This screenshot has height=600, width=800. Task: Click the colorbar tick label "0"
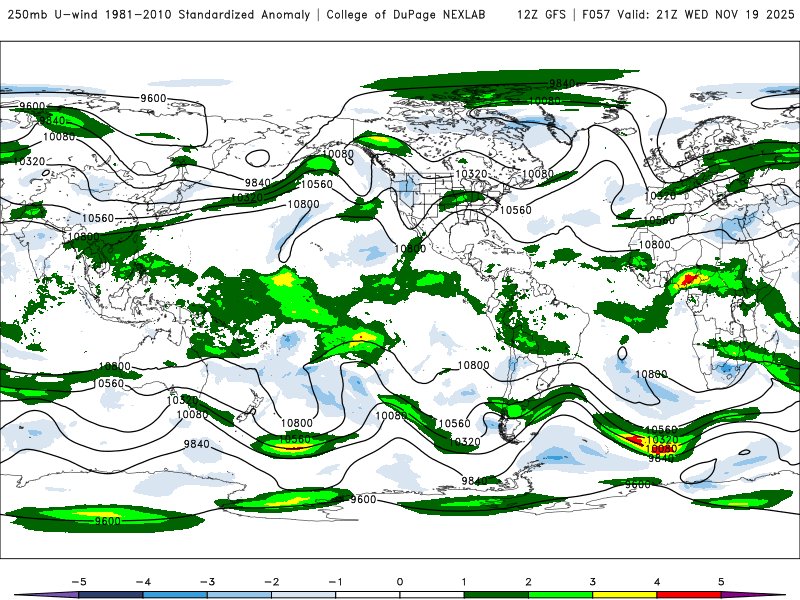tap(400, 582)
